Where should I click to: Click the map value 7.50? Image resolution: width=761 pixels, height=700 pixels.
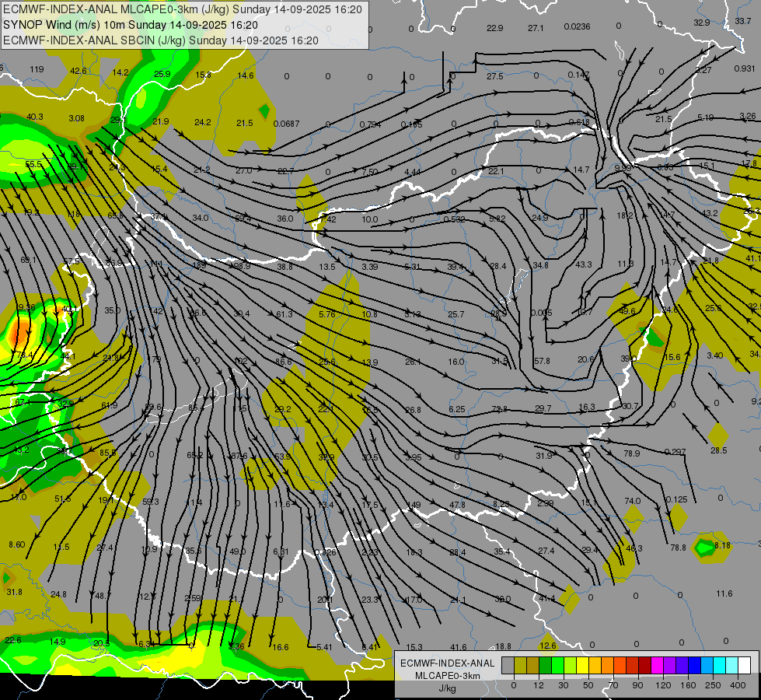[x=370, y=172]
